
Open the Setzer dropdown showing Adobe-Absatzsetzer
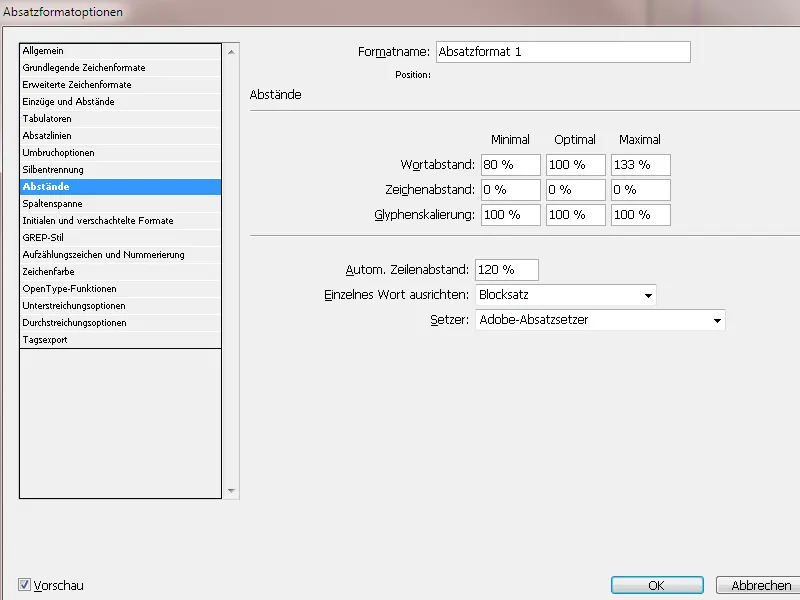click(x=717, y=318)
